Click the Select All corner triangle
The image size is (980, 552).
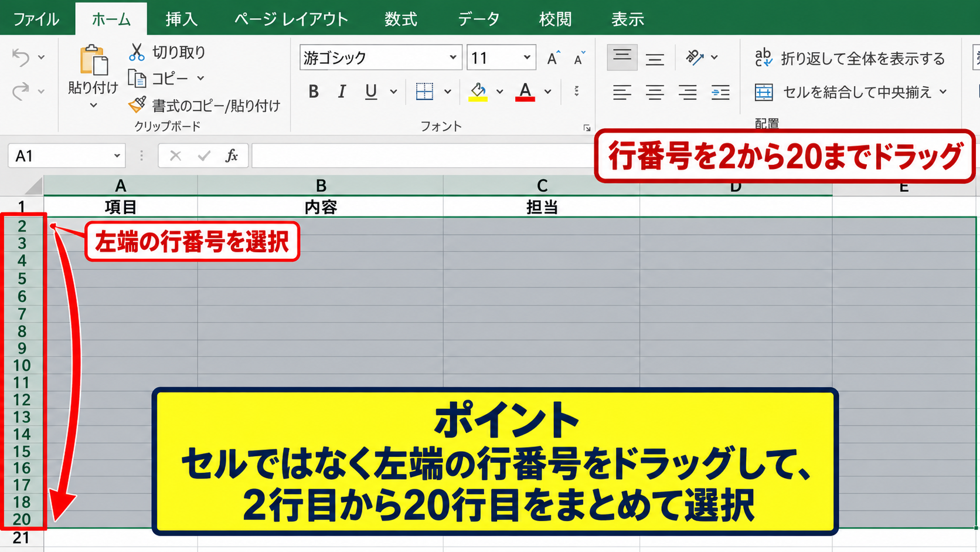click(33, 187)
